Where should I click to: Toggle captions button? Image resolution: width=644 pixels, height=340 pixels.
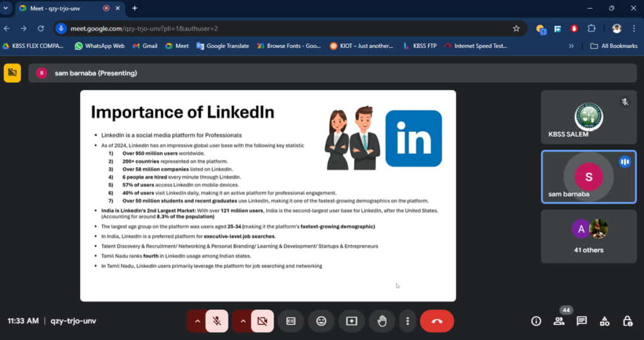pyautogui.click(x=291, y=321)
